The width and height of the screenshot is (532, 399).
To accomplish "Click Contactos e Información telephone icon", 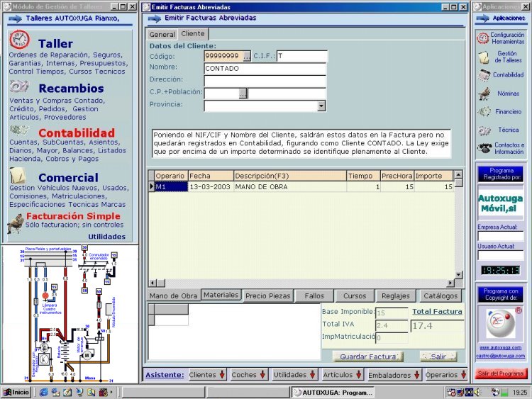I will 484,148.
